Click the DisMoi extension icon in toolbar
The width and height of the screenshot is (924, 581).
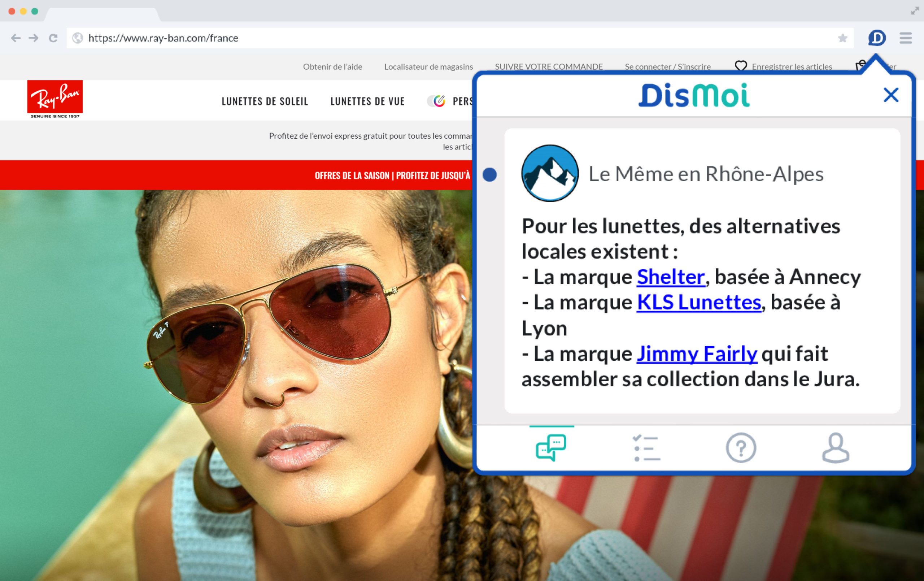click(x=877, y=38)
